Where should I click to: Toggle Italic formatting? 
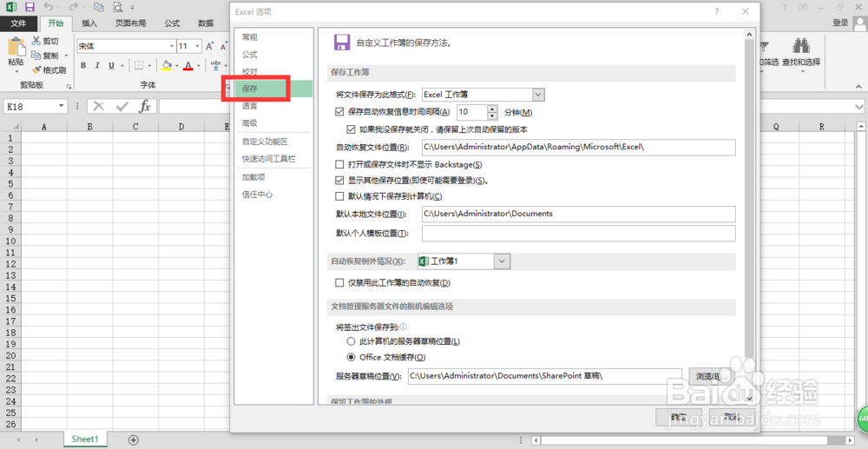click(x=97, y=65)
